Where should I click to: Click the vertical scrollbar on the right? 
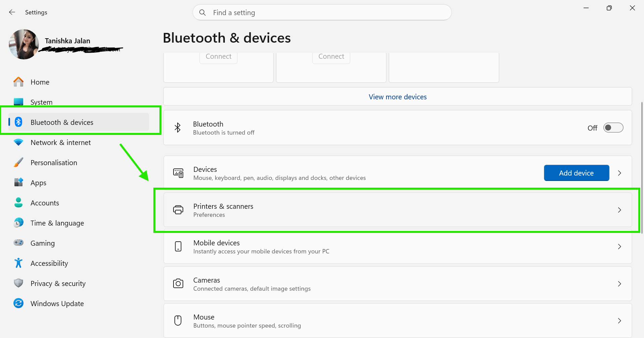[x=642, y=168]
